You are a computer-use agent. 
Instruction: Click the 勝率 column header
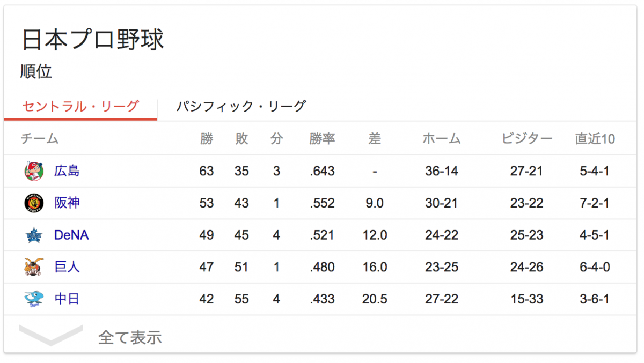tap(322, 139)
